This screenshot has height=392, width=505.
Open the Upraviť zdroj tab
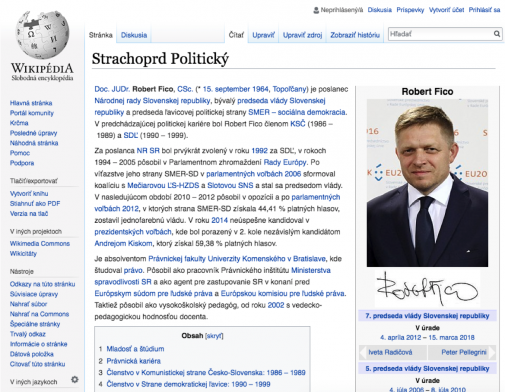(x=302, y=35)
